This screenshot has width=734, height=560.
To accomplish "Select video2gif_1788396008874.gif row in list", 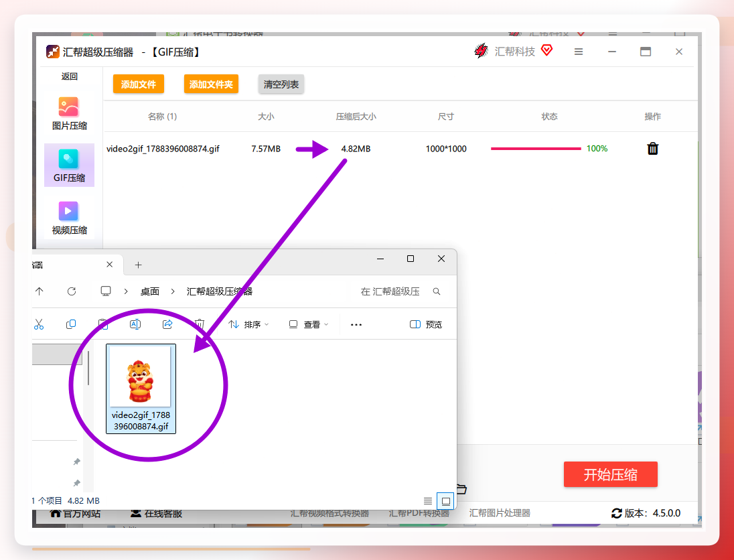I will tap(400, 149).
